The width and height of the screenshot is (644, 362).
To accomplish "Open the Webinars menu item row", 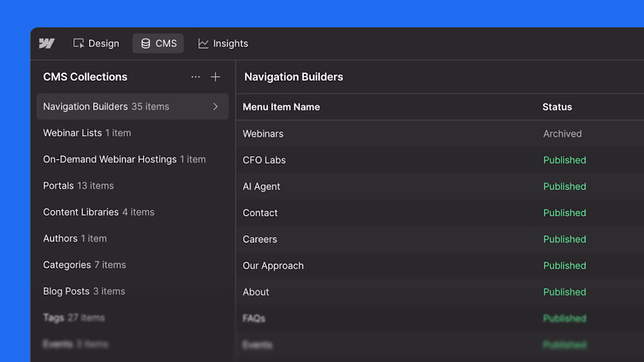I will coord(440,134).
